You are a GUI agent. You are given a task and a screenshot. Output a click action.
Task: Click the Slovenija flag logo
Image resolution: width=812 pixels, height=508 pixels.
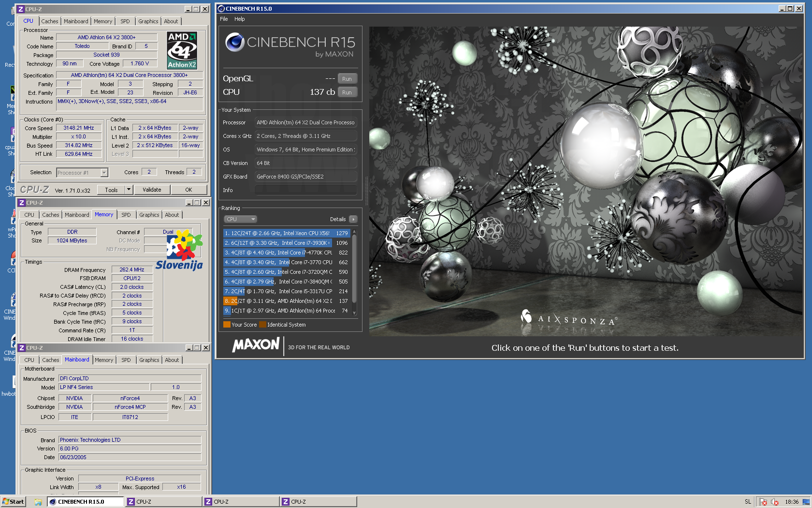[180, 250]
